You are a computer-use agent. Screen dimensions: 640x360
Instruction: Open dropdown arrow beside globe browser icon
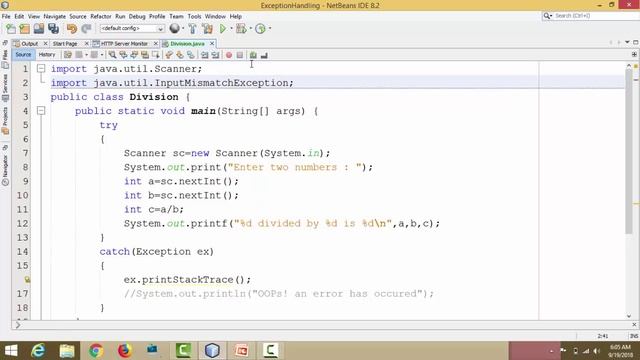tap(183, 28)
